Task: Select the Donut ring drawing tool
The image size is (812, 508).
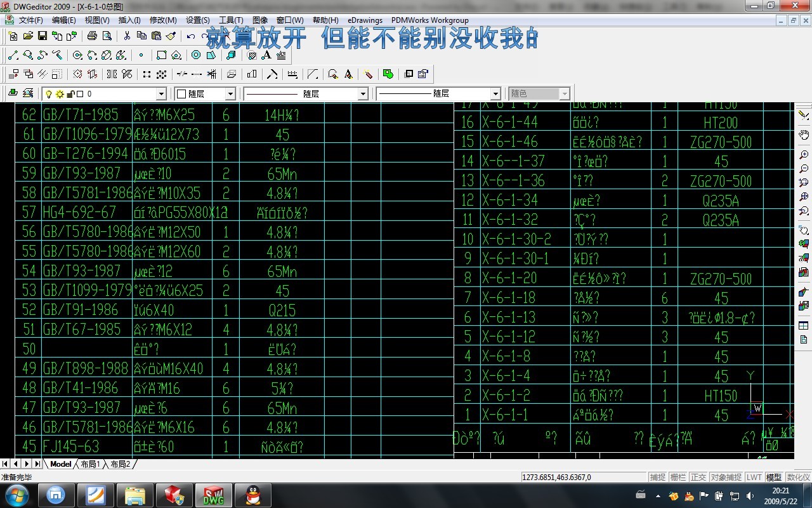Action: (196, 55)
